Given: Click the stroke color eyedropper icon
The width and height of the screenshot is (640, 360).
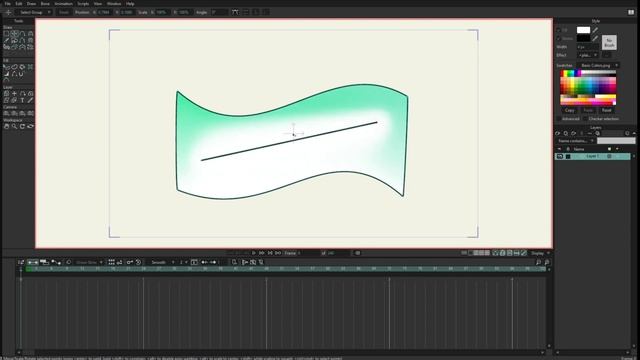Looking at the screenshot, I should [x=596, y=38].
